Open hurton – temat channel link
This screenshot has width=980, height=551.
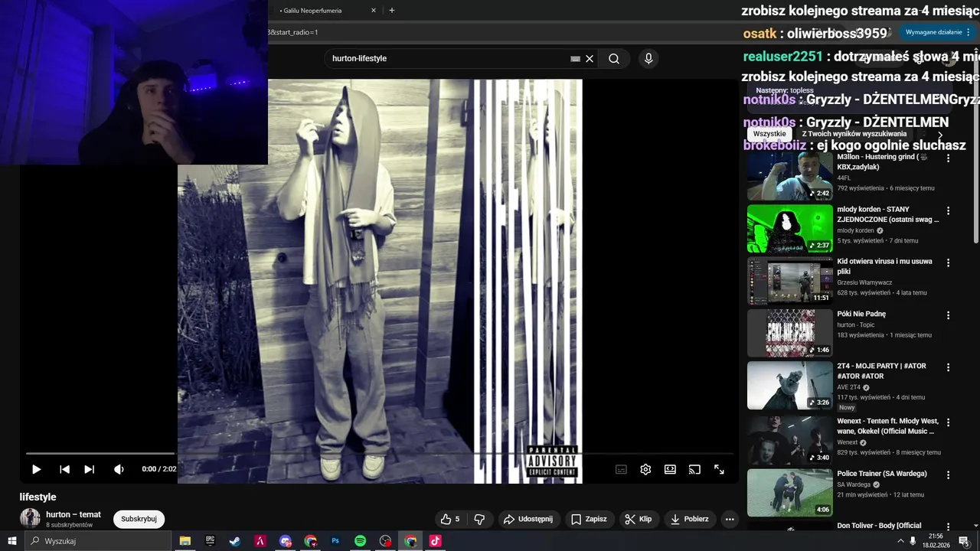[73, 514]
